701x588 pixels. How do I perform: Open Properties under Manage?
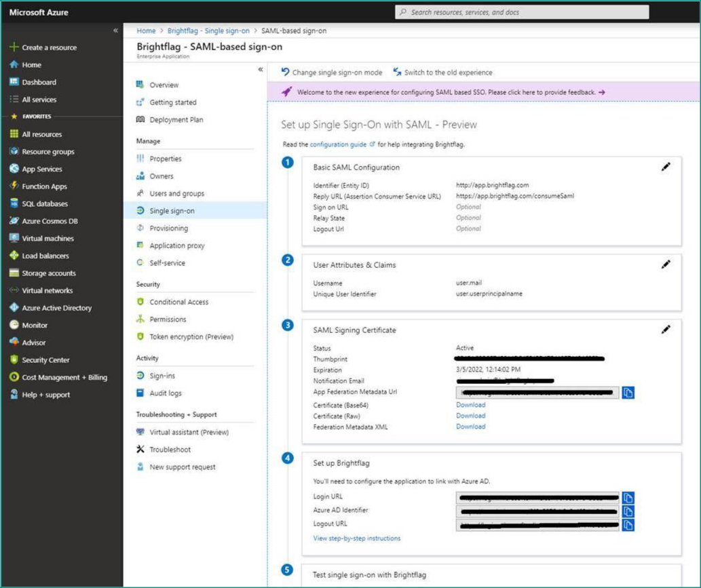click(x=166, y=159)
